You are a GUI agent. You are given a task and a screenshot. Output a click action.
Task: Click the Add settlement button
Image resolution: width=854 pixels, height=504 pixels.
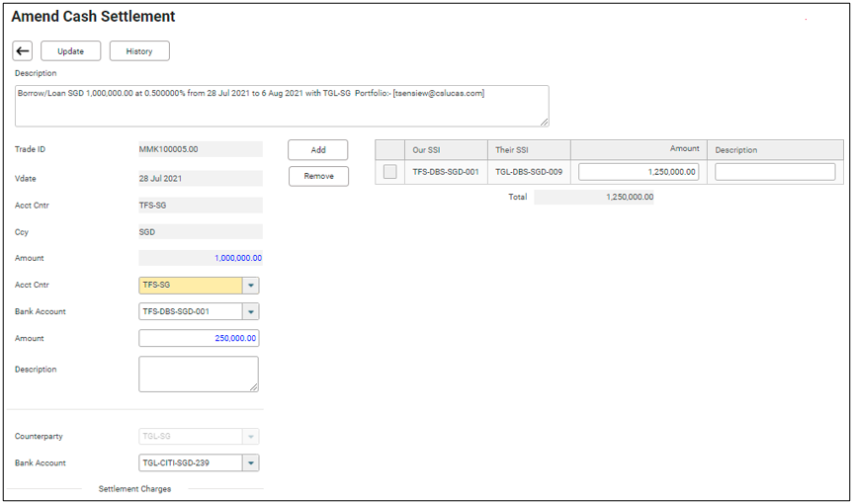tap(318, 150)
